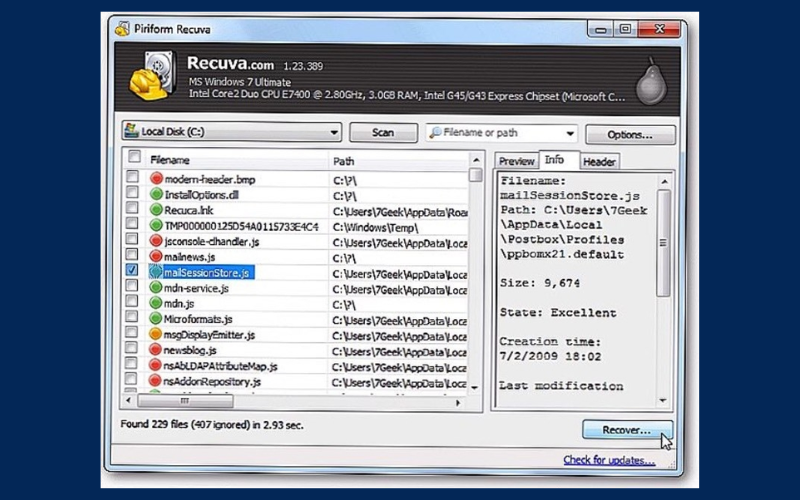Uncheck the box for mailSessionStore.js
The image size is (800, 500).
click(132, 270)
